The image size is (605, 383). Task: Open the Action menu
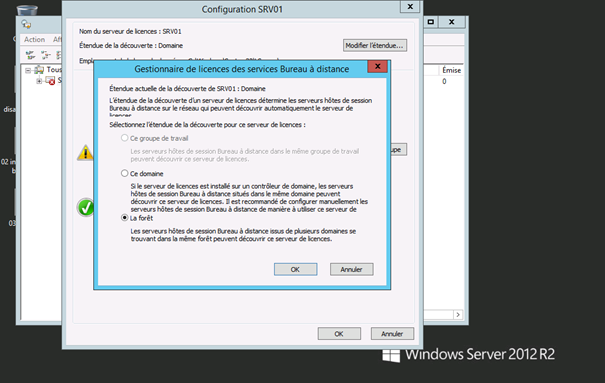coord(34,39)
